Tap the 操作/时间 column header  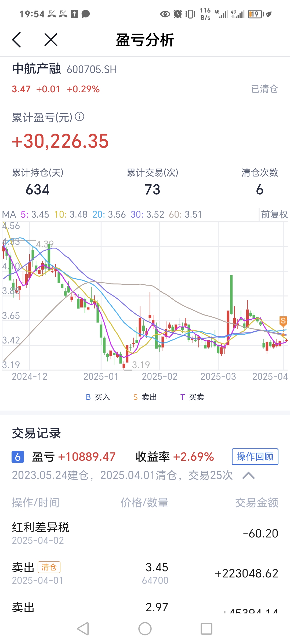point(35,502)
